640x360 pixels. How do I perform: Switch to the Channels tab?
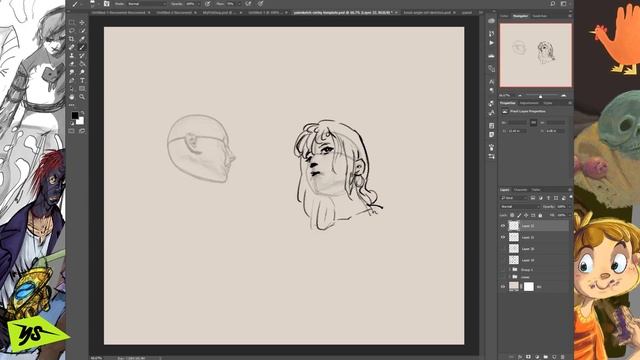click(x=520, y=190)
